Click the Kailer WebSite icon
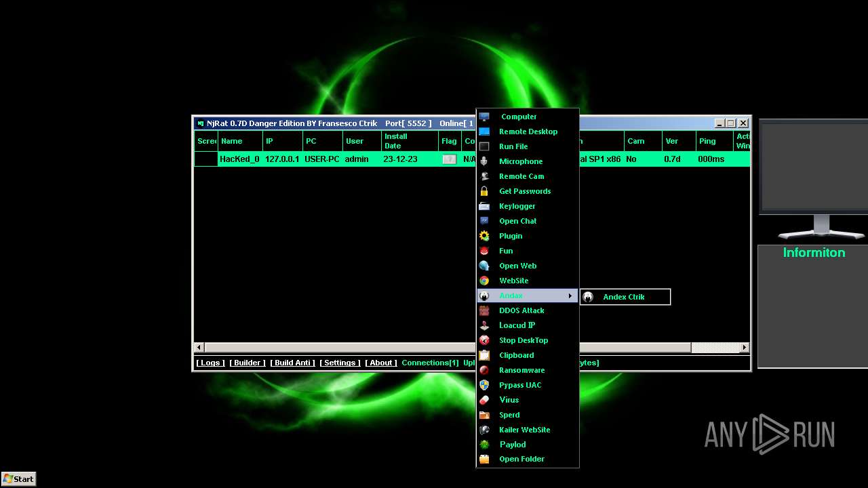Image resolution: width=868 pixels, height=488 pixels. click(x=484, y=430)
